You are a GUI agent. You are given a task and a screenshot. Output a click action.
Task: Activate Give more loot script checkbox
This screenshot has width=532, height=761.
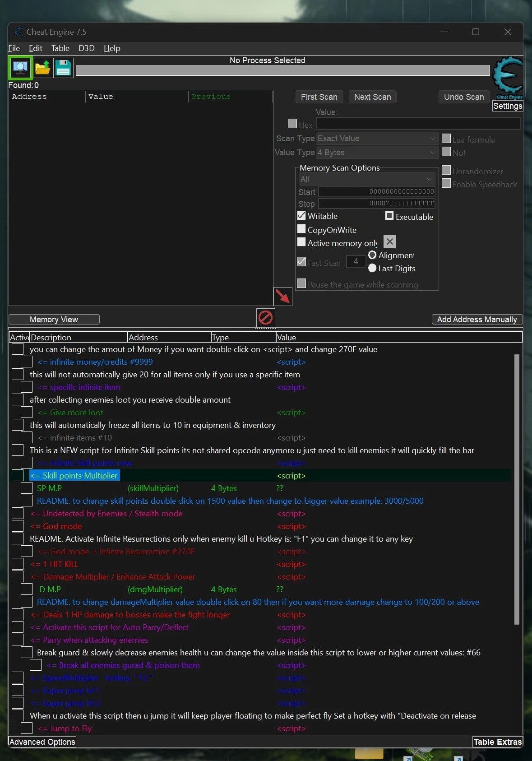pyautogui.click(x=27, y=412)
